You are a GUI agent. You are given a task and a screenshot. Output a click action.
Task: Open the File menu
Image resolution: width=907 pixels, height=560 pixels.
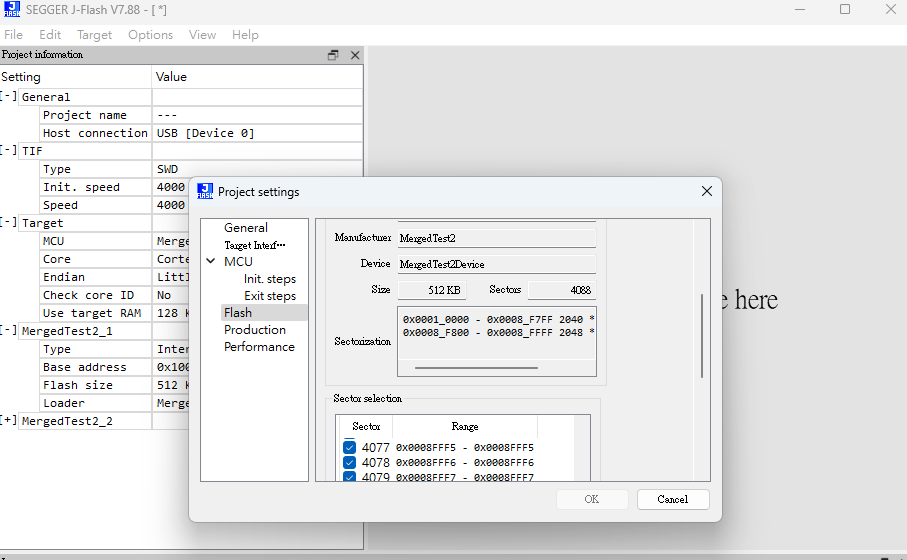coord(13,35)
